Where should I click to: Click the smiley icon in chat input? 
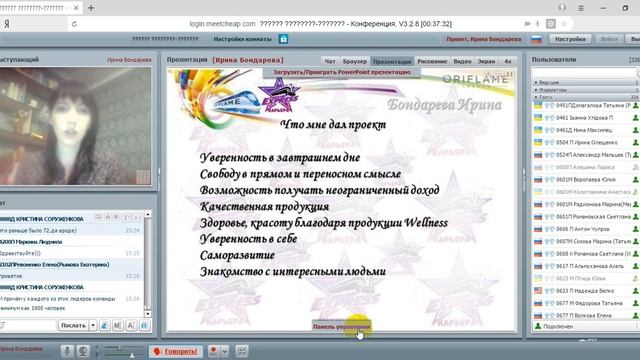[x=2, y=325]
